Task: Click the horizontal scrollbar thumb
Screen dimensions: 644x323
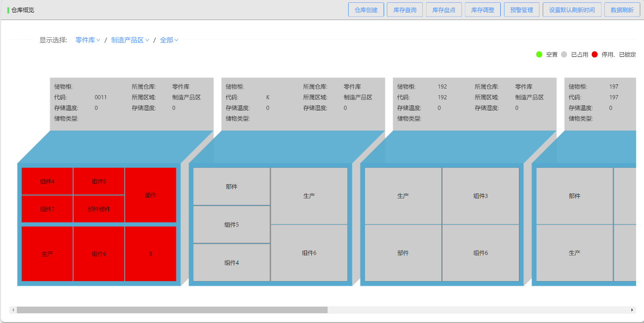Action: point(172,310)
